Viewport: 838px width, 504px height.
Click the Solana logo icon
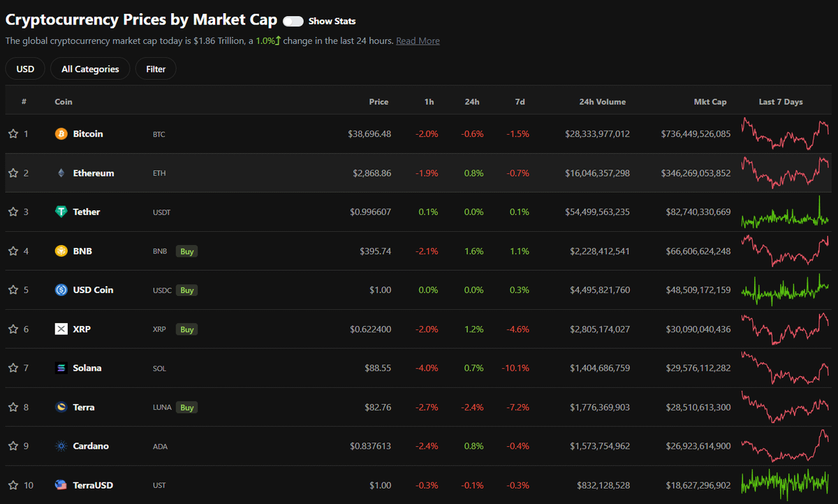(61, 368)
